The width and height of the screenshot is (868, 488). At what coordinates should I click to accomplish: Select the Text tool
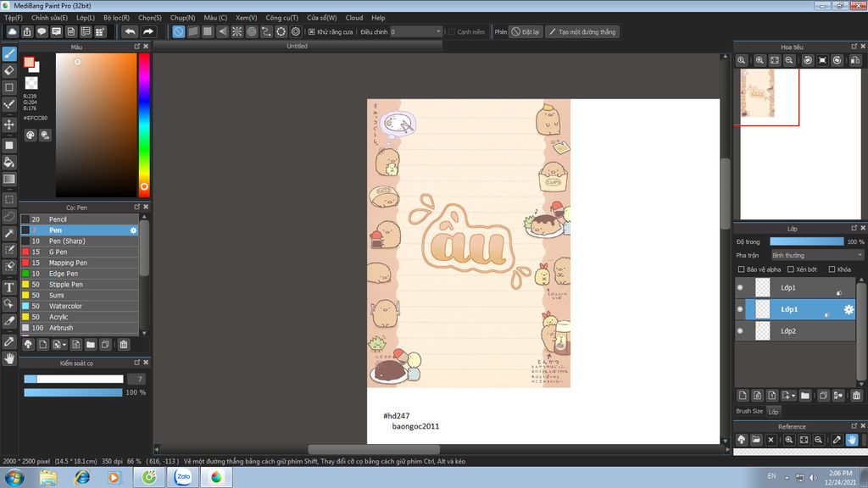[9, 287]
